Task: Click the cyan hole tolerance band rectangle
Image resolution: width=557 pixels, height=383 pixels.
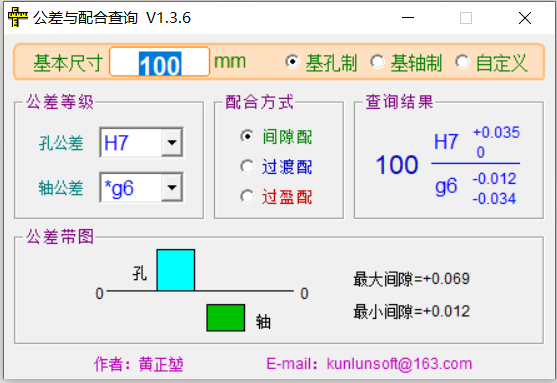Action: coord(176,270)
